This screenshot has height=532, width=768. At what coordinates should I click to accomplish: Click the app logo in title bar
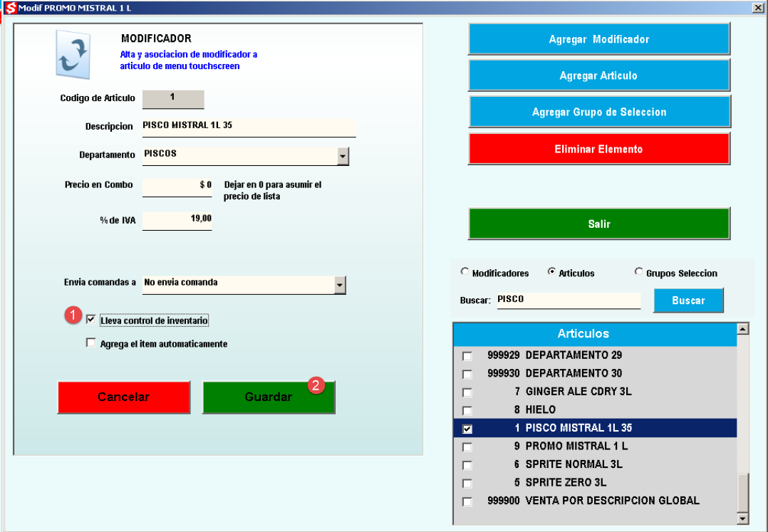pyautogui.click(x=10, y=8)
